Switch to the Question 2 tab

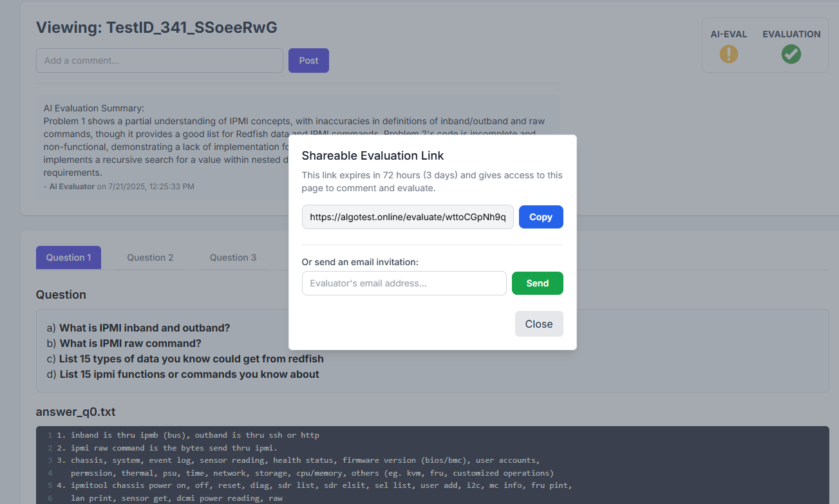click(x=150, y=257)
